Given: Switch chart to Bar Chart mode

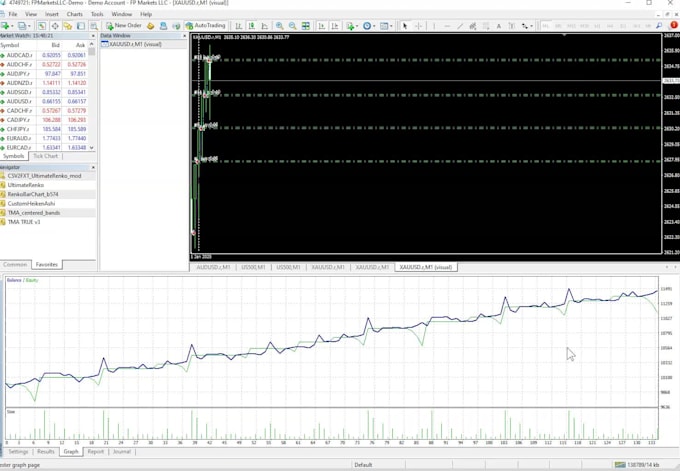Looking at the screenshot, I should [239, 26].
